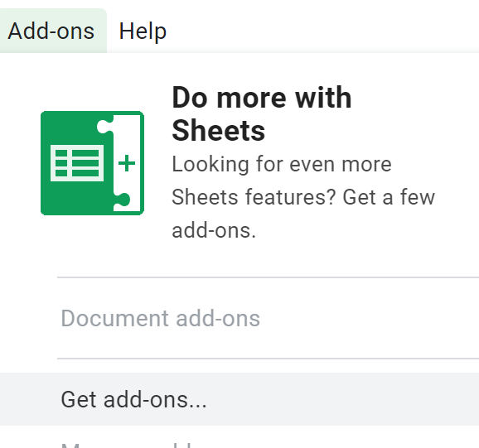Select the Get add-ons... entry

coord(239,399)
